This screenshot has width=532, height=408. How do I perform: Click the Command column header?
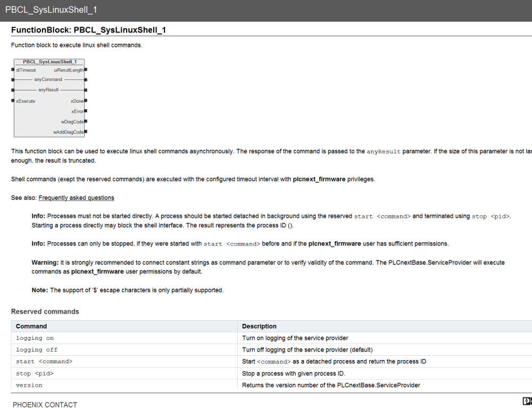click(x=31, y=326)
